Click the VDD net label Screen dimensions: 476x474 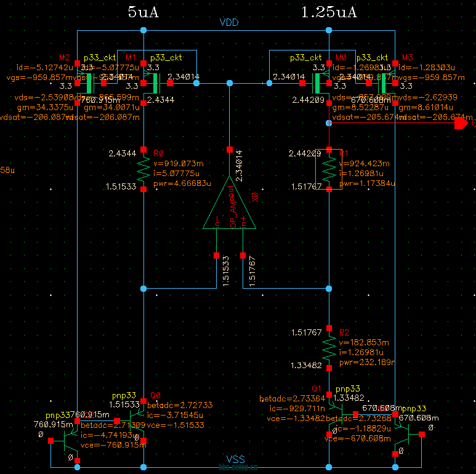pyautogui.click(x=229, y=22)
